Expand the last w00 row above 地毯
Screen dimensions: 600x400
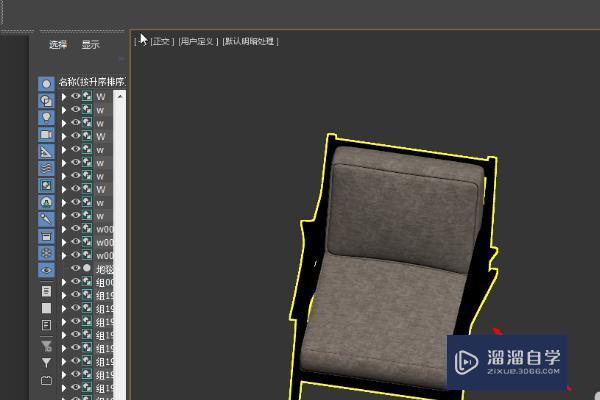[x=64, y=256]
